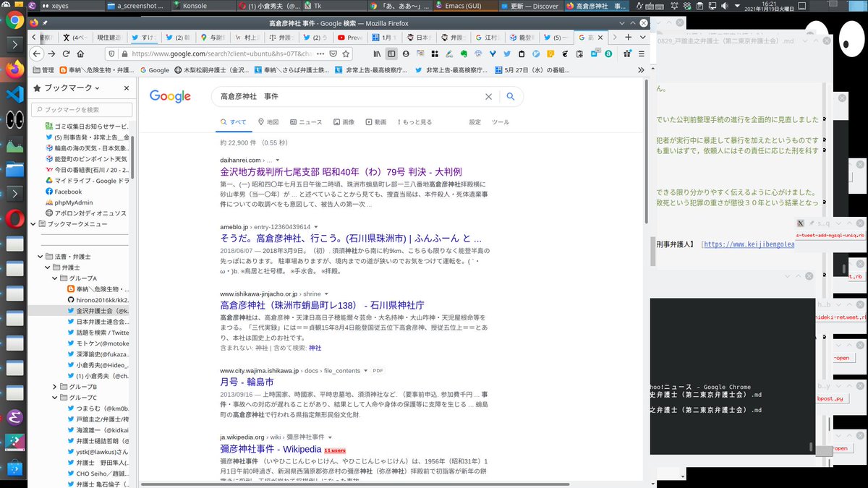Switch to the すべて search tab

pyautogui.click(x=233, y=122)
